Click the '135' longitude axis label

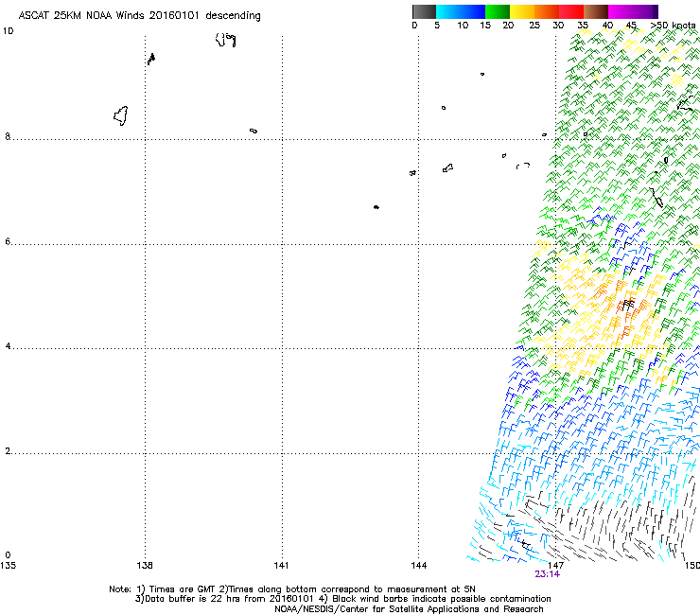pyautogui.click(x=8, y=566)
